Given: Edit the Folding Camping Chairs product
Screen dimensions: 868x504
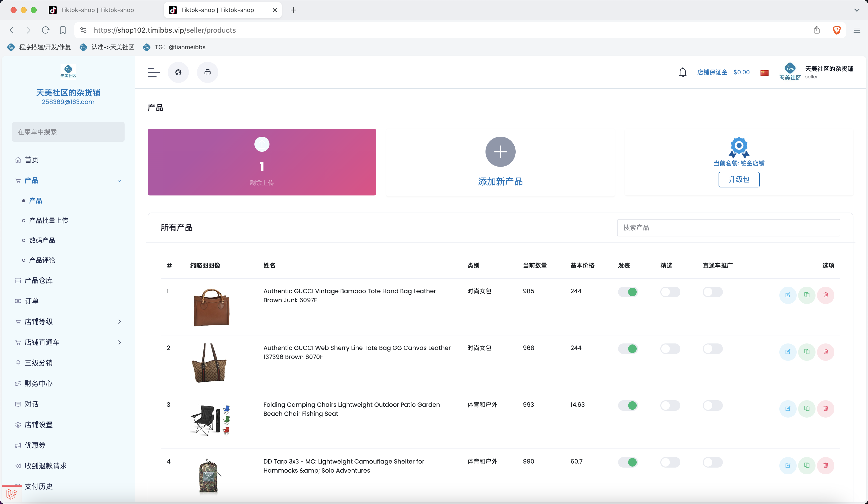Looking at the screenshot, I should (788, 409).
